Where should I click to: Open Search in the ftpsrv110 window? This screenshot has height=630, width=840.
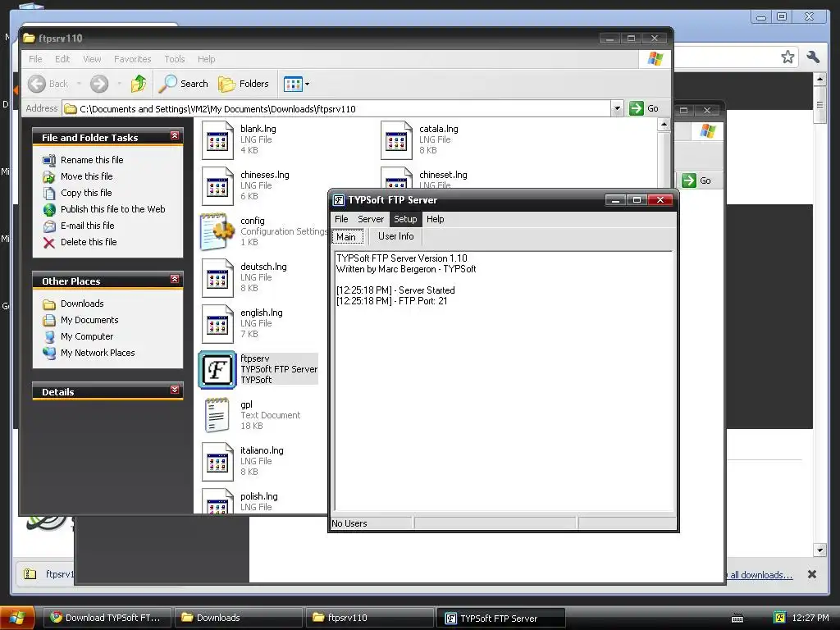[183, 84]
